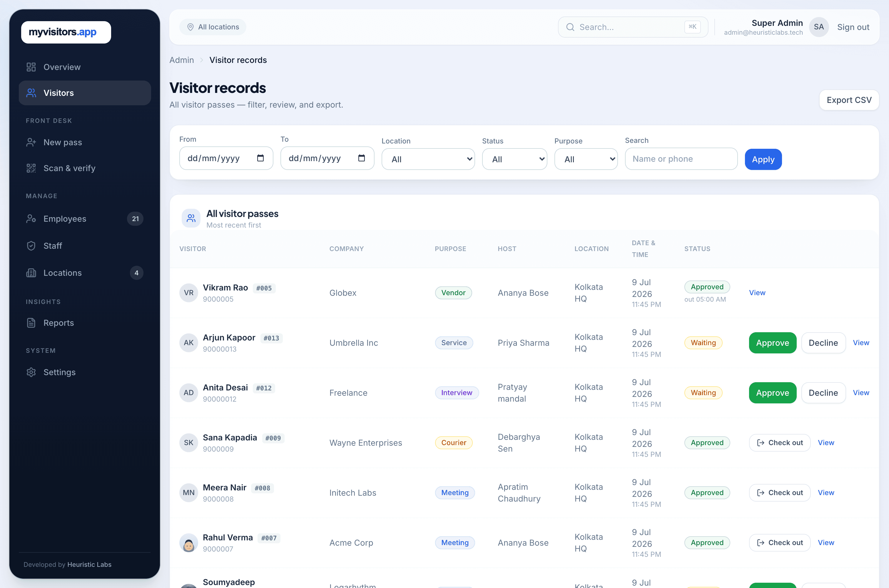Viewport: 889px width, 588px height.
Task: Click Sana Kapadia's SK avatar
Action: click(189, 443)
